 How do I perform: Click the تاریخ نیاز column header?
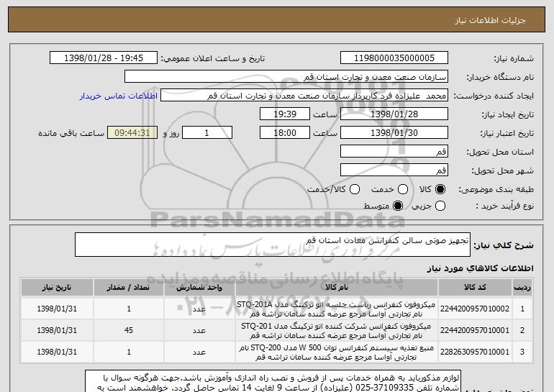57,288
